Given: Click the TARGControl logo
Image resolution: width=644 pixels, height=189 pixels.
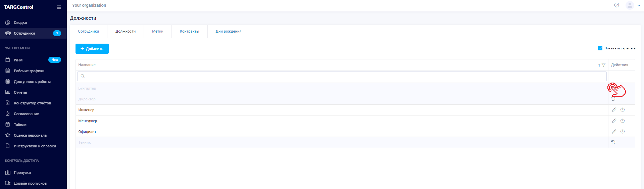Looking at the screenshot, I should click(x=18, y=7).
